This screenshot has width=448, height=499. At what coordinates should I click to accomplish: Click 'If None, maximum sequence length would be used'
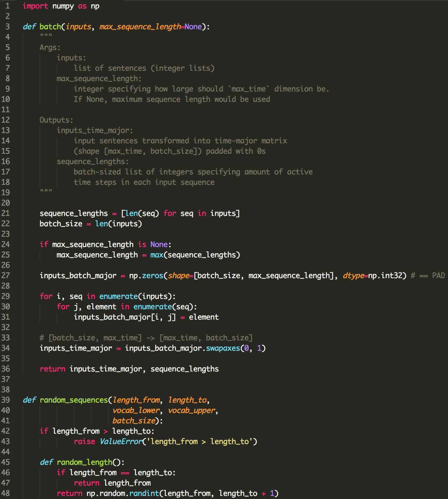[172, 99]
